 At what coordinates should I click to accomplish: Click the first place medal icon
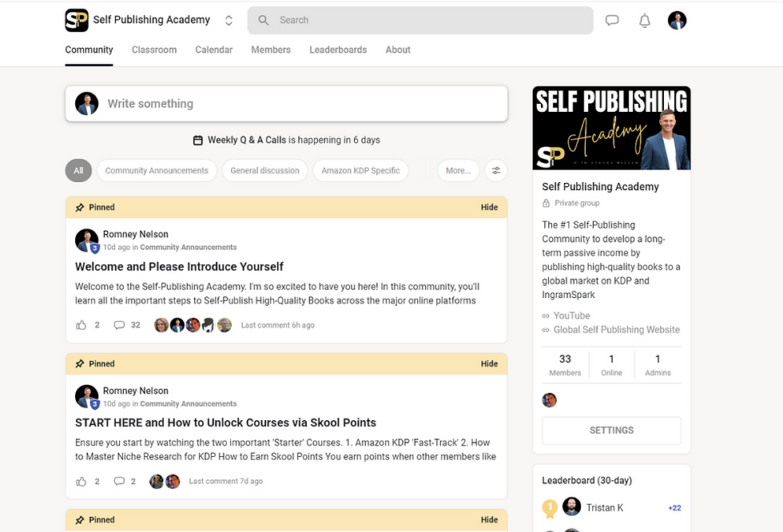tap(550, 509)
